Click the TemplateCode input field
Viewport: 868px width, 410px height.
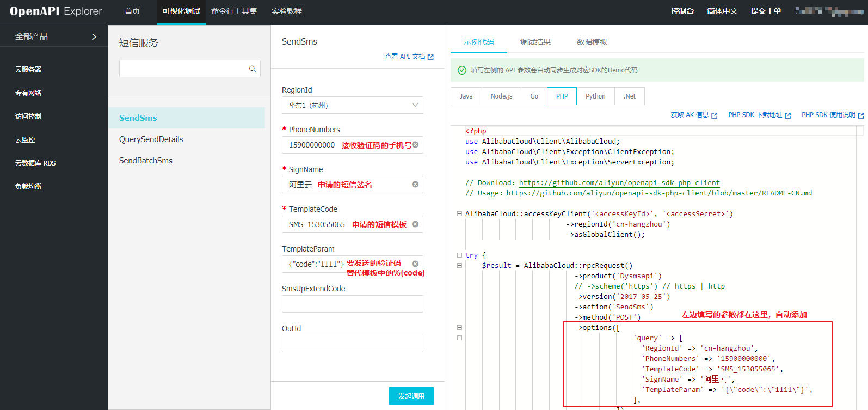[353, 224]
